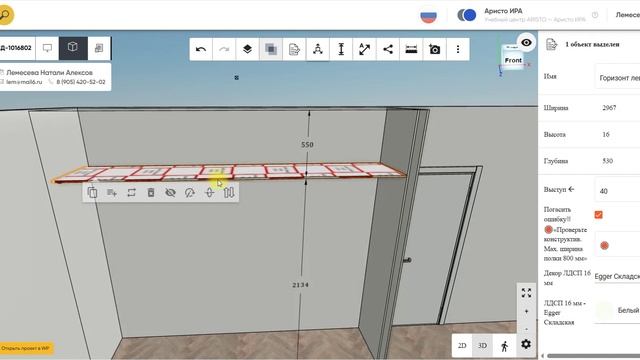Viewport: 640px width, 360px height.
Task: Click the rotate icon in object toolbar
Action: 190,192
